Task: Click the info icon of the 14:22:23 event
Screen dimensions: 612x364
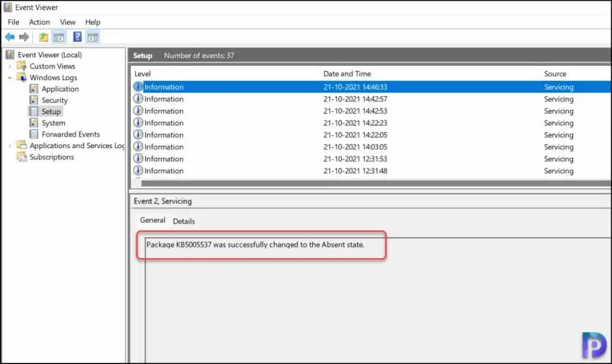Action: click(138, 123)
